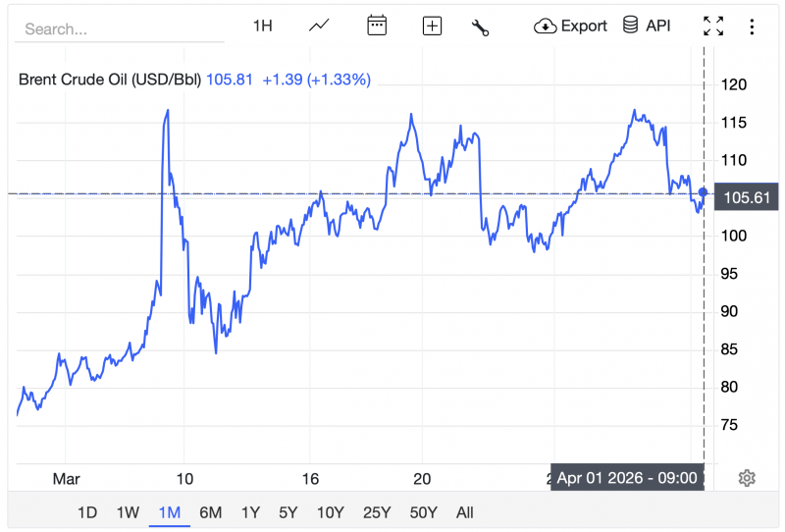Choose the All time range
This screenshot has height=532, width=785.
[465, 512]
